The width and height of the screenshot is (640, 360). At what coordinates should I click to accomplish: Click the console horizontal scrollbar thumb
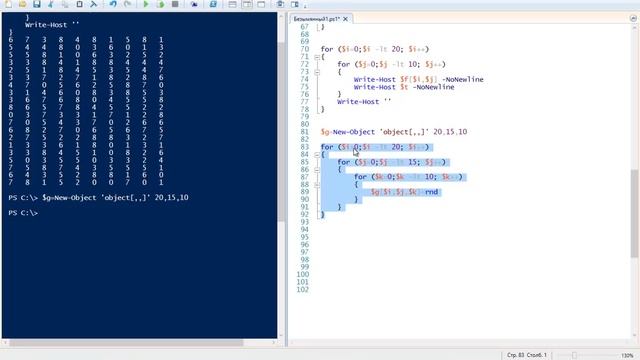coord(126,343)
